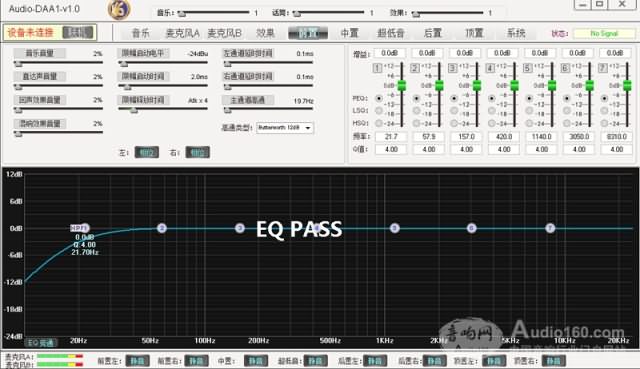The height and width of the screenshot is (369, 640).
Task: Select EQ node 2 on the graph
Action: (x=162, y=228)
